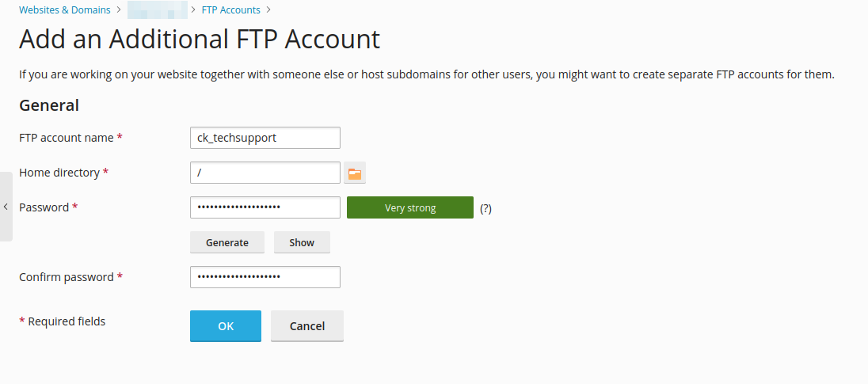Click the "Add an Additional FTP Account" heading
The image size is (868, 384).
pyautogui.click(x=200, y=40)
